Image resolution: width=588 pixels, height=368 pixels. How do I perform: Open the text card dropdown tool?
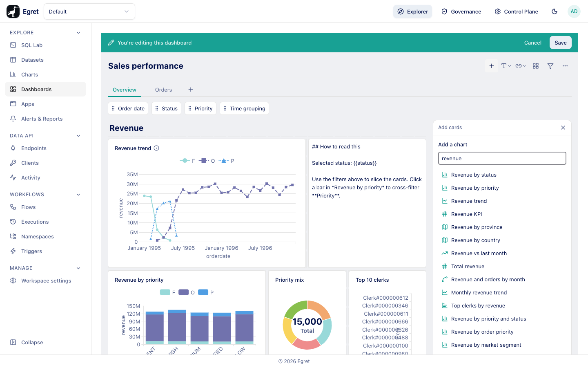tap(506, 66)
